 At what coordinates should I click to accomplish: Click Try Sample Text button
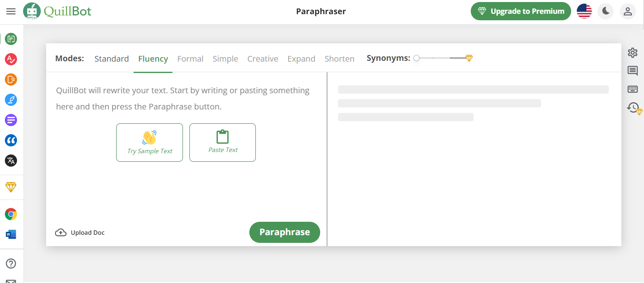pyautogui.click(x=149, y=142)
